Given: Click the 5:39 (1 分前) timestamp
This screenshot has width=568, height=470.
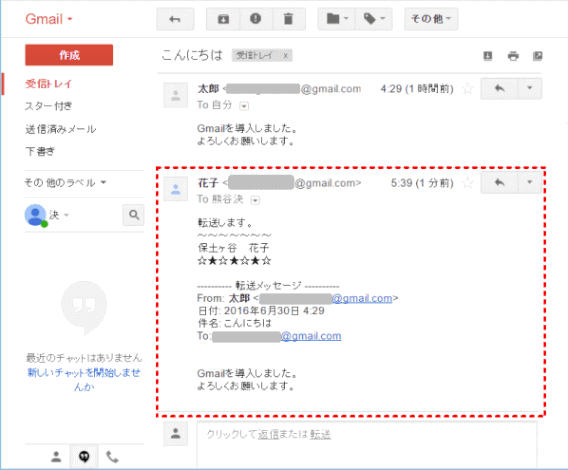Looking at the screenshot, I should pos(422,183).
